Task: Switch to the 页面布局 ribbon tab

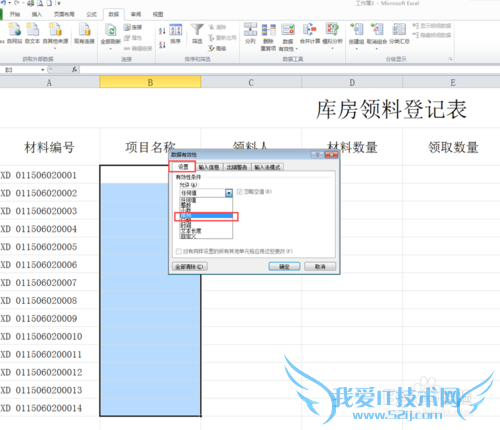Action: coord(64,14)
